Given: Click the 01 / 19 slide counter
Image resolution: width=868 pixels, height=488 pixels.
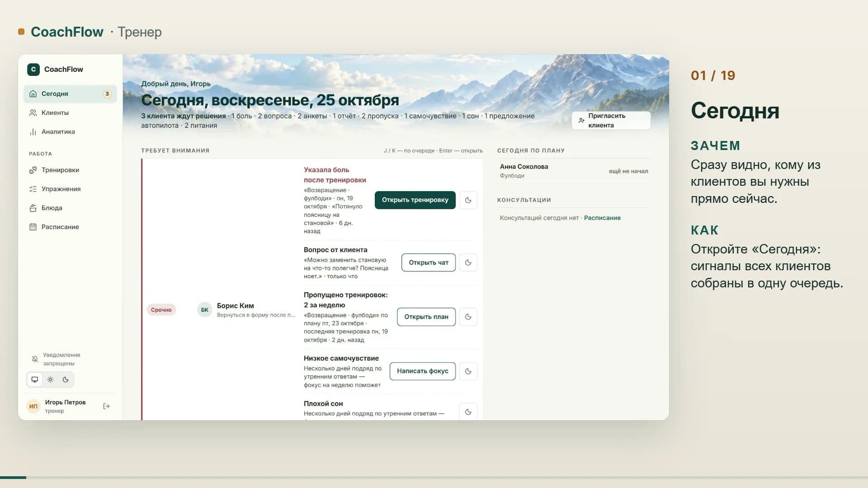Looking at the screenshot, I should 713,75.
